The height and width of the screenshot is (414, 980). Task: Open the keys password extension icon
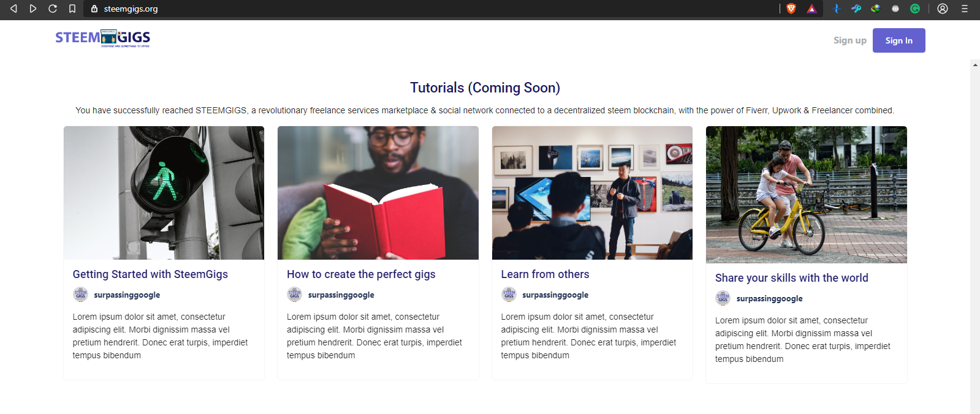pyautogui.click(x=856, y=9)
